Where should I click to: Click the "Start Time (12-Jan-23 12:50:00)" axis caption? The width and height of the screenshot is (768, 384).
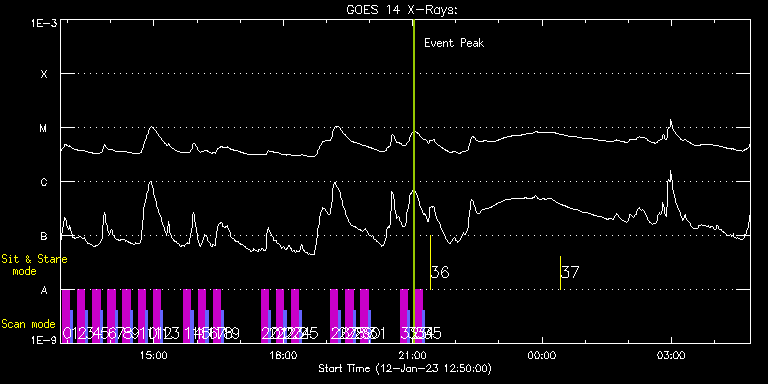point(405,368)
